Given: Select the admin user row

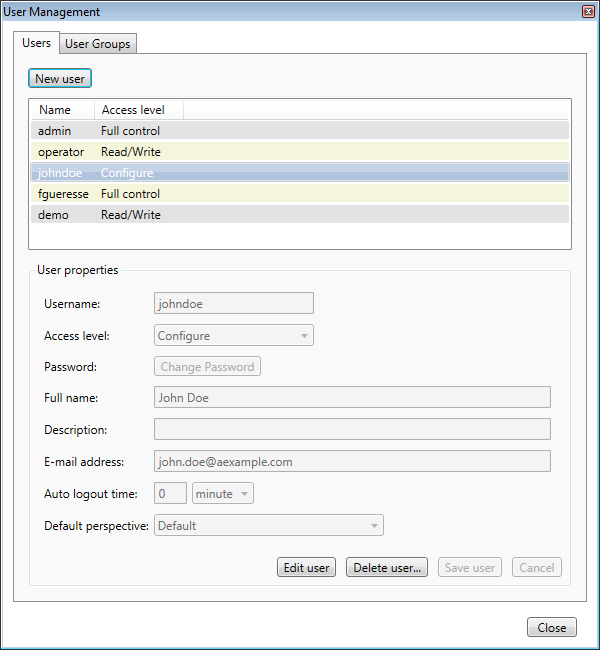Looking at the screenshot, I should pos(54,130).
